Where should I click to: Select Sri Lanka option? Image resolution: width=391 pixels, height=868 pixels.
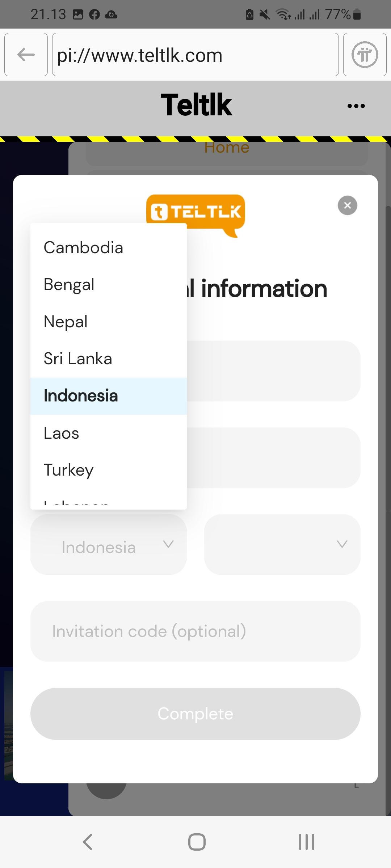click(78, 359)
